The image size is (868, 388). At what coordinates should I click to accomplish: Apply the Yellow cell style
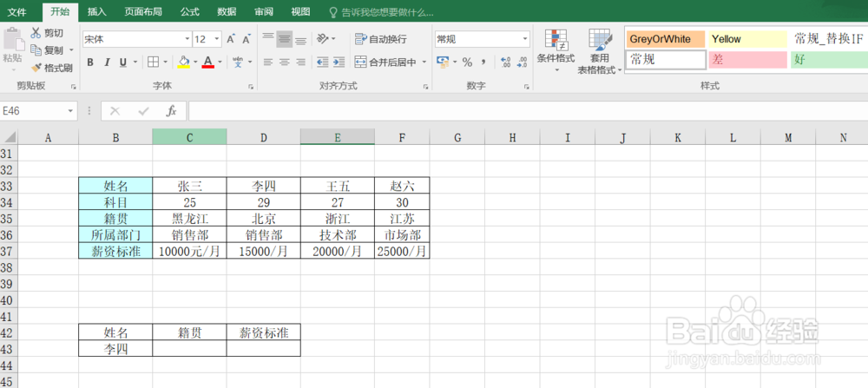[748, 39]
